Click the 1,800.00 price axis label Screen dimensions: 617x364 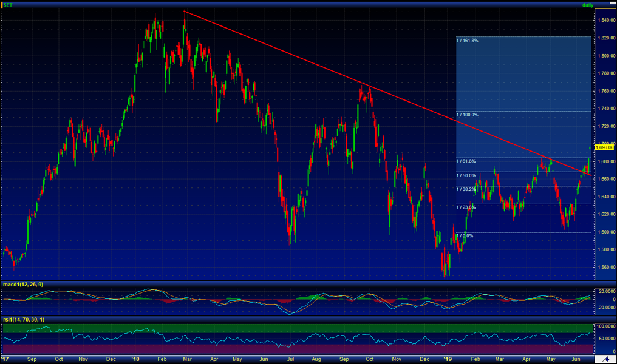pos(605,56)
